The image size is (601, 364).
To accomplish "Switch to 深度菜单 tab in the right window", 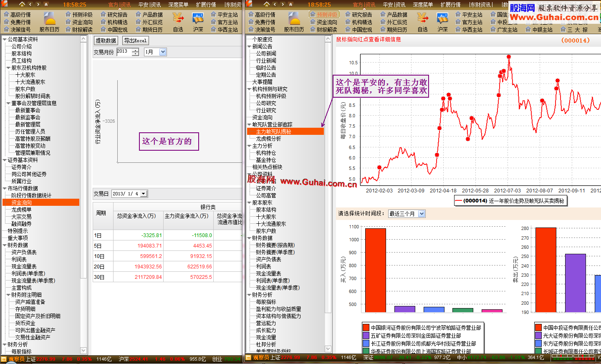I will (x=423, y=5).
